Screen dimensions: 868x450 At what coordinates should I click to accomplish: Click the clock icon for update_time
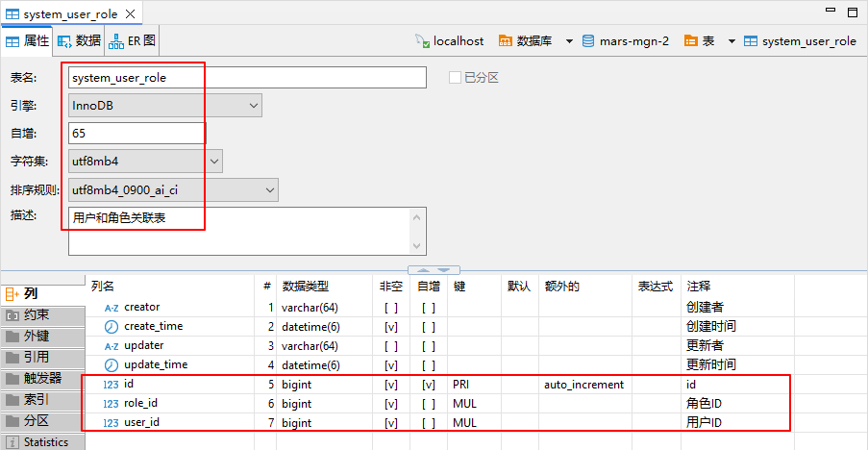pyautogui.click(x=112, y=365)
